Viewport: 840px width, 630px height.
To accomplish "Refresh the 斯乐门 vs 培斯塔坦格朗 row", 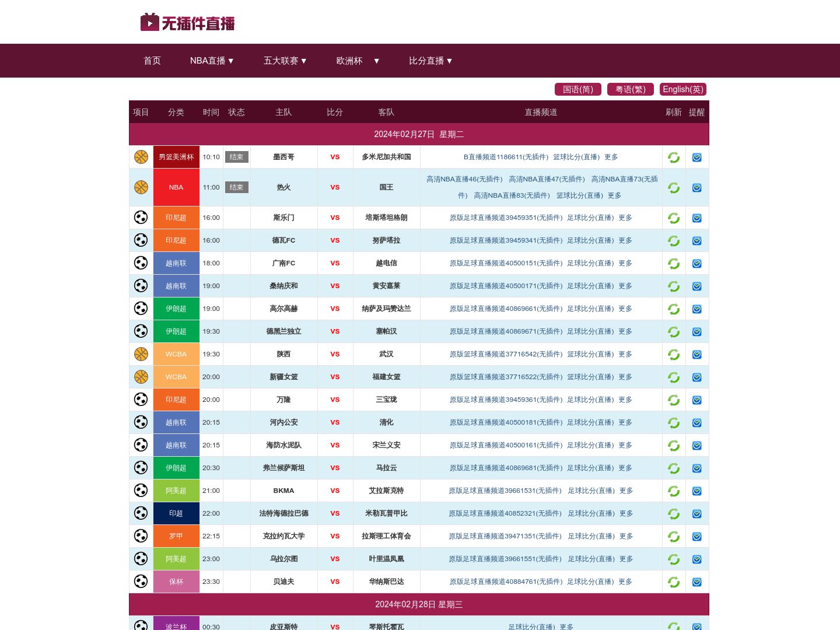I will tap(674, 218).
